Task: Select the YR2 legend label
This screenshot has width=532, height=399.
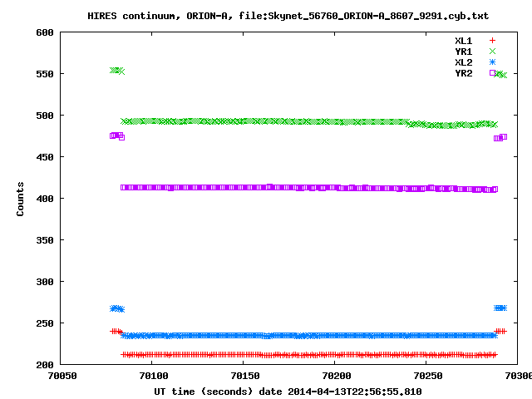Action: tap(464, 73)
